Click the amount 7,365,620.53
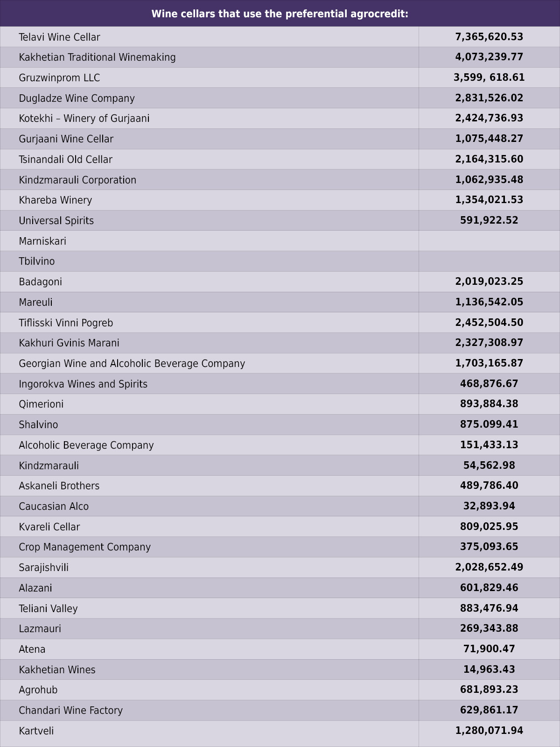The image size is (560, 747). click(489, 37)
